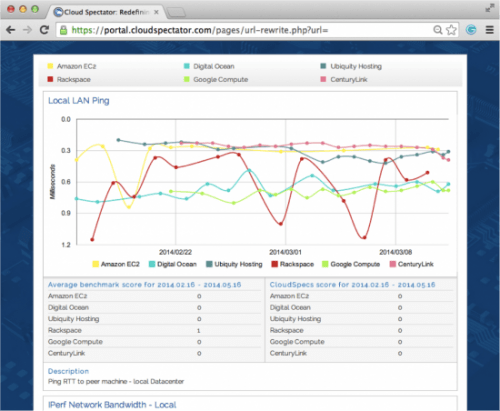This screenshot has height=411, width=500.
Task: Toggle Amazon EC2 series in chart legend
Action: click(x=116, y=264)
